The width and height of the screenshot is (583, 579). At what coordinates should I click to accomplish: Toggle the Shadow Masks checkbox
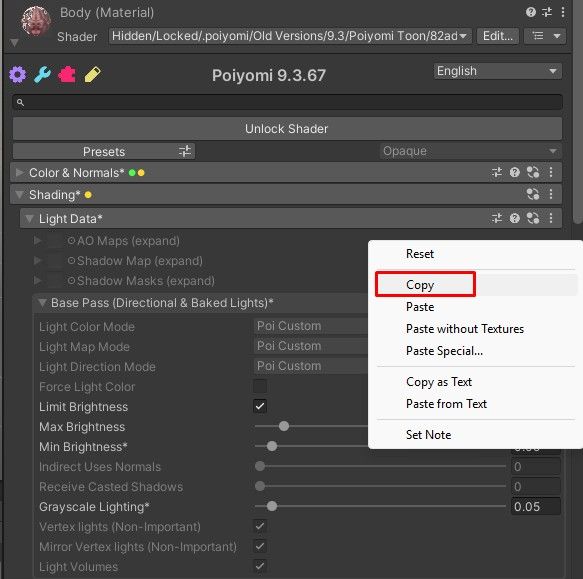[54, 280]
